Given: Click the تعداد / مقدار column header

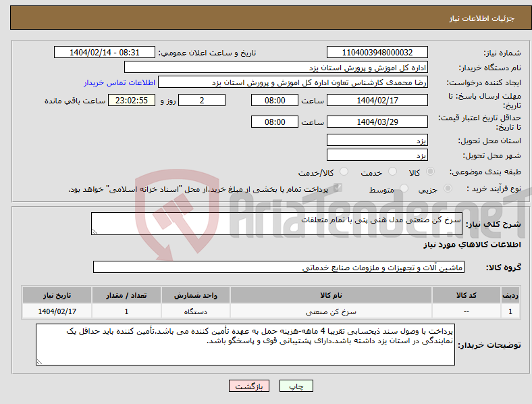Looking at the screenshot, I should [126, 295].
